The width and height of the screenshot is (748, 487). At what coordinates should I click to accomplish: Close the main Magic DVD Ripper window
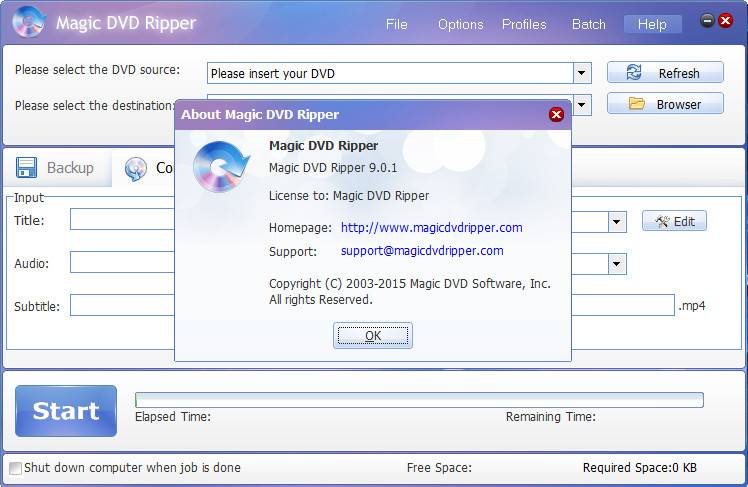click(x=726, y=21)
